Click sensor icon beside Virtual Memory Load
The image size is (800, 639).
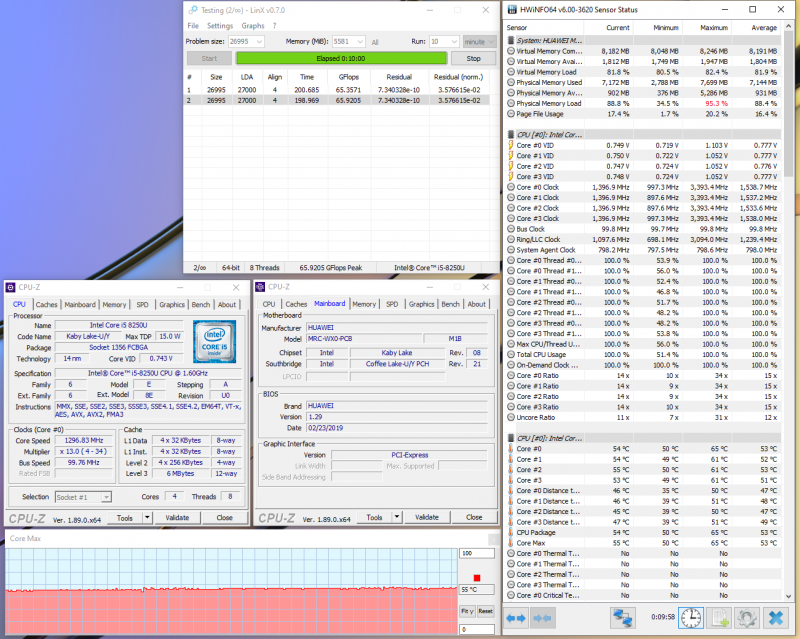(x=511, y=72)
